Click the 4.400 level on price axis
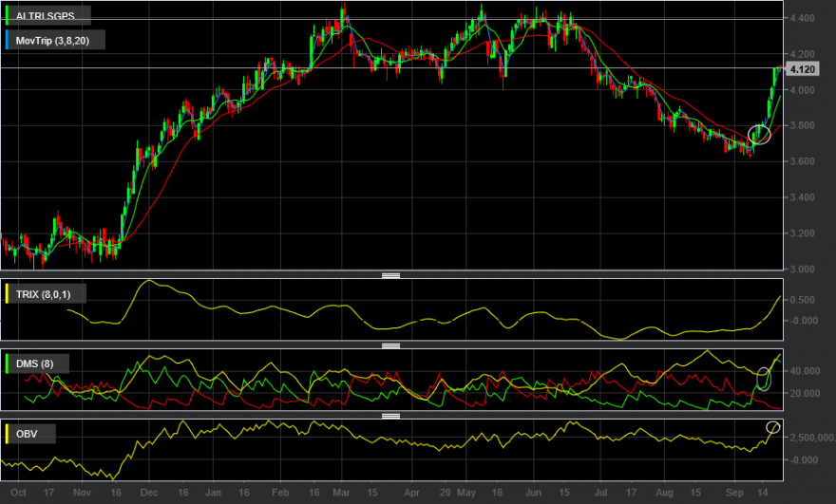 point(802,18)
